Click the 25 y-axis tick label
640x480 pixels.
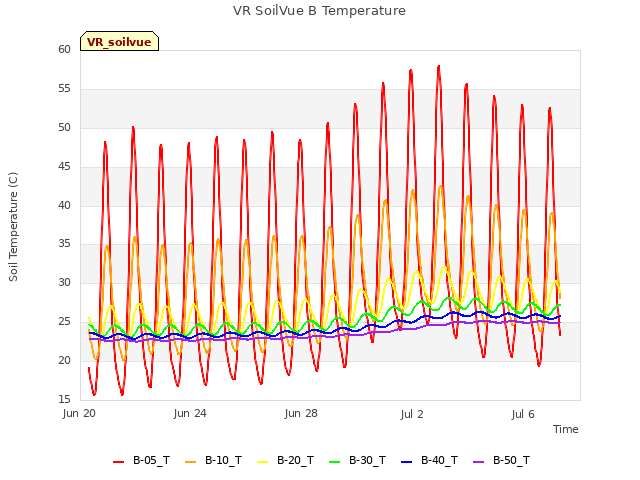[64, 322]
